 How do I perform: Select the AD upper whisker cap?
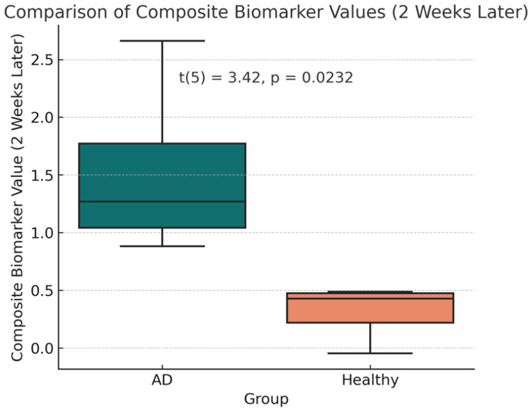[162, 41]
